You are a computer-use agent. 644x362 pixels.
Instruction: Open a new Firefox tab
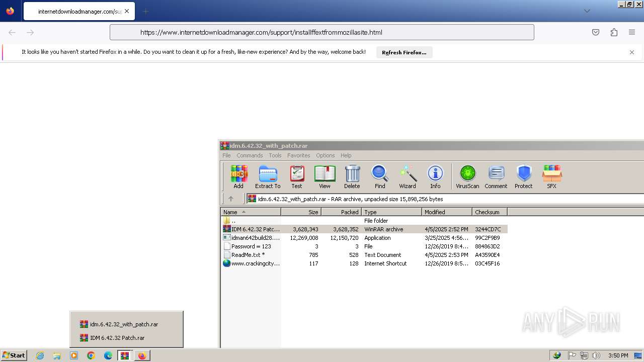(145, 11)
